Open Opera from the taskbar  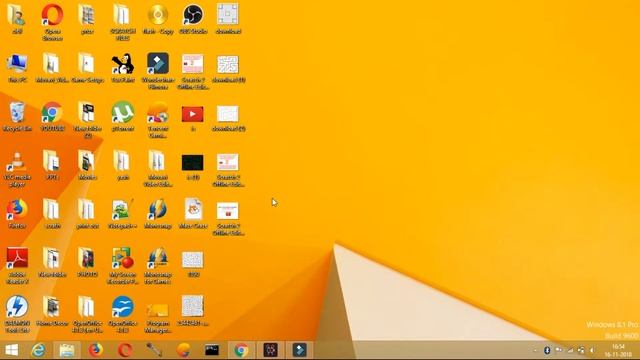click(125, 350)
